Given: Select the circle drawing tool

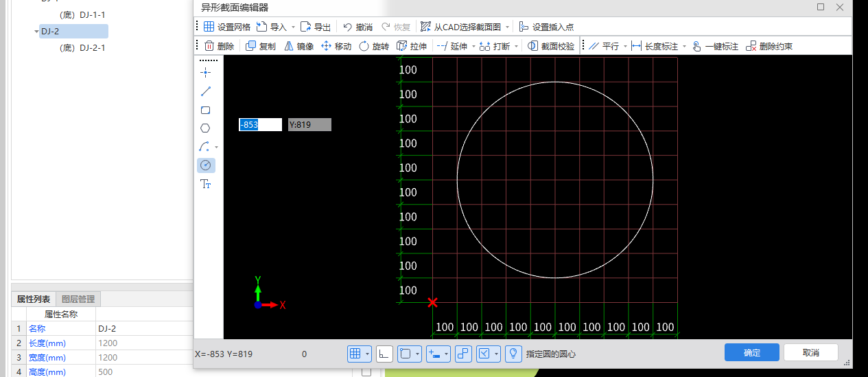Looking at the screenshot, I should point(206,165).
